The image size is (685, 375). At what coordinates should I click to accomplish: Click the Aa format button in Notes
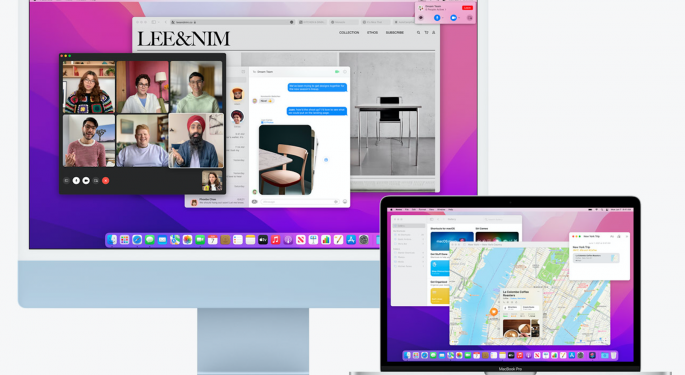612,236
